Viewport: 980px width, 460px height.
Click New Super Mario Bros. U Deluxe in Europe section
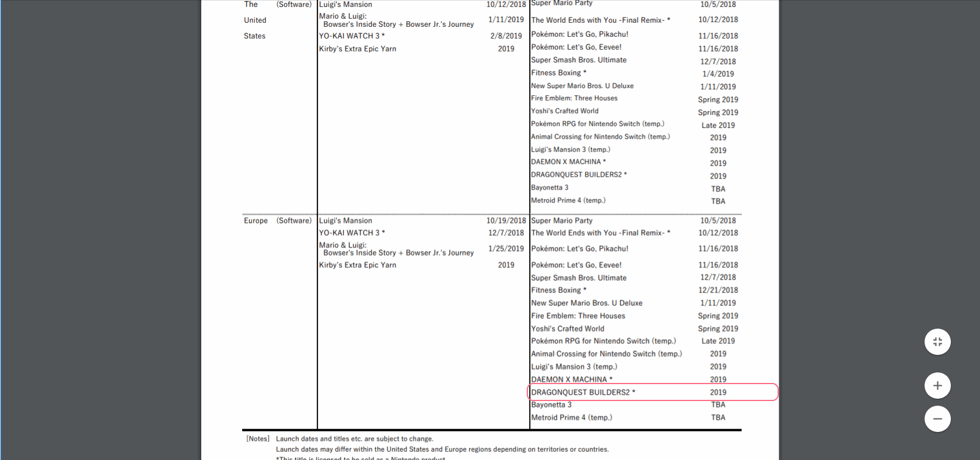pyautogui.click(x=587, y=304)
